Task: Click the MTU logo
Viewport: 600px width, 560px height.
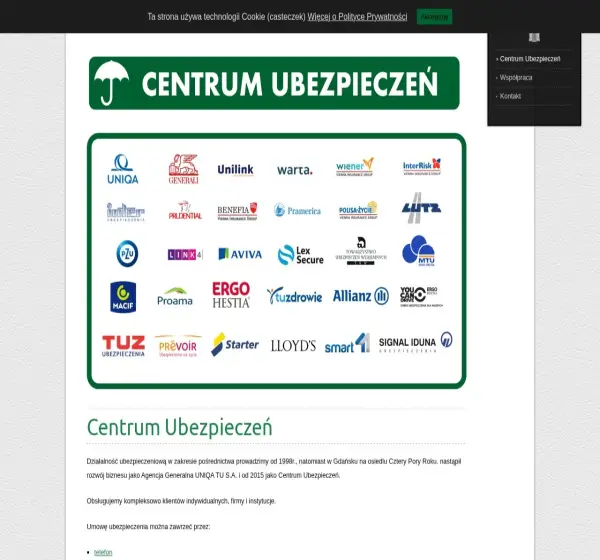Action: click(418, 251)
